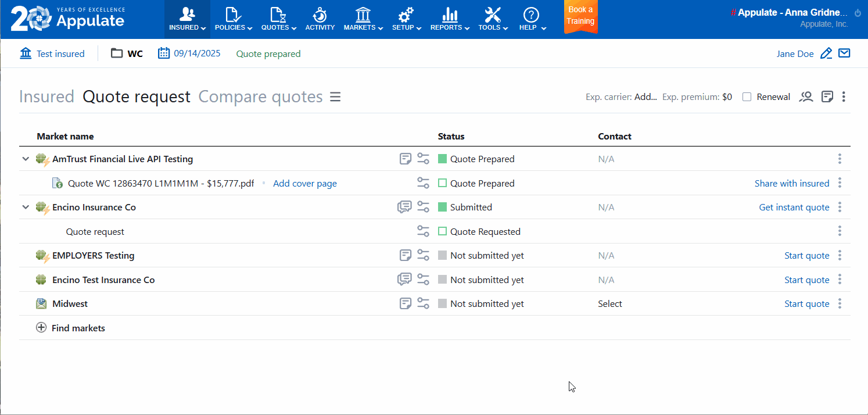Open Select contact dropdown for Midwest

610,304
